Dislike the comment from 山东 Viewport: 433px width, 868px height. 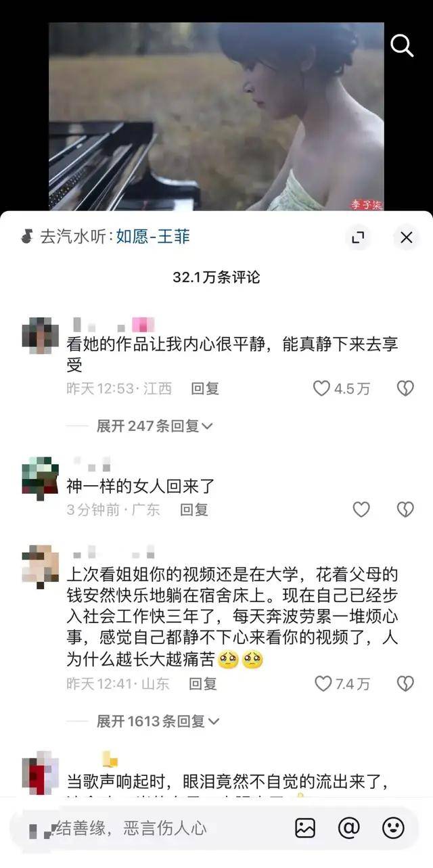coord(405,684)
